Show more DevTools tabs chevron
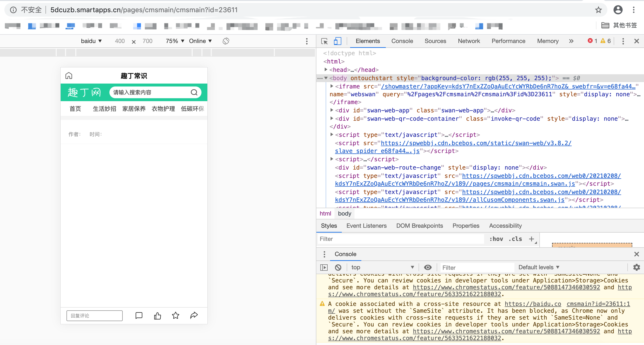Viewport: 644px width, 345px height. click(571, 41)
